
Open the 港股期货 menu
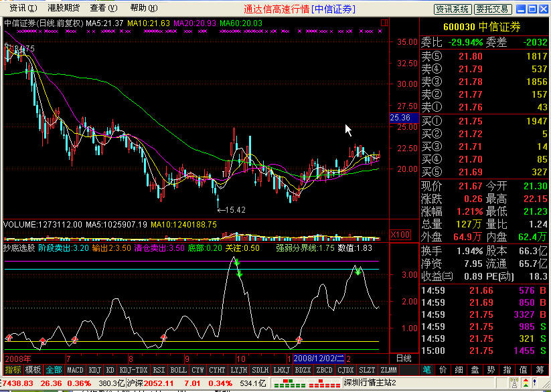pyautogui.click(x=64, y=8)
